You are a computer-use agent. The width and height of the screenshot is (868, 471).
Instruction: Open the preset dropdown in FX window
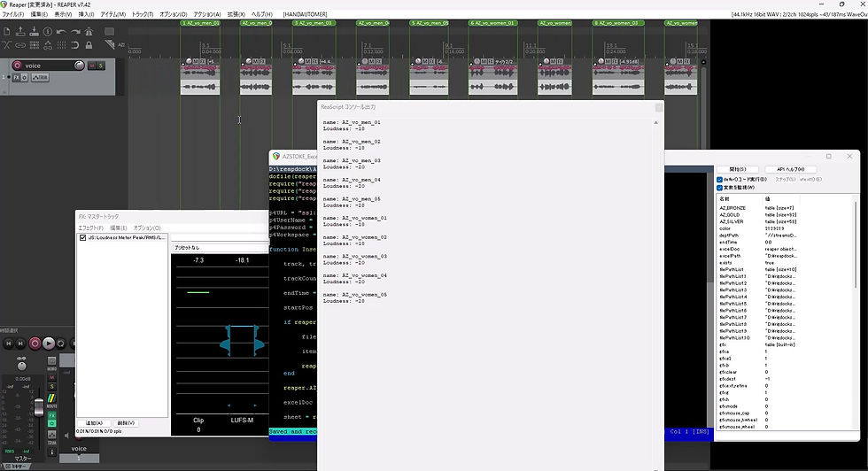coord(221,247)
